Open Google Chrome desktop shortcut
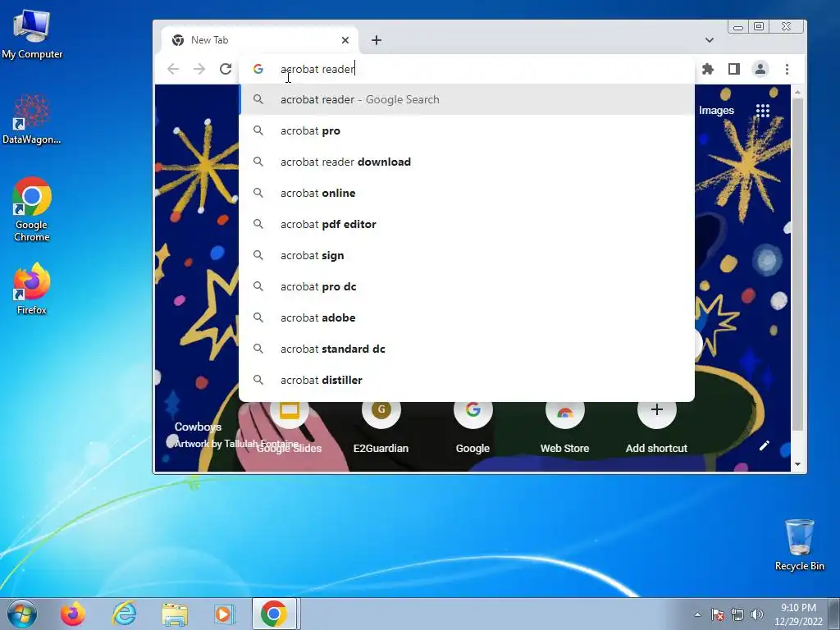The image size is (840, 630). coord(32,209)
